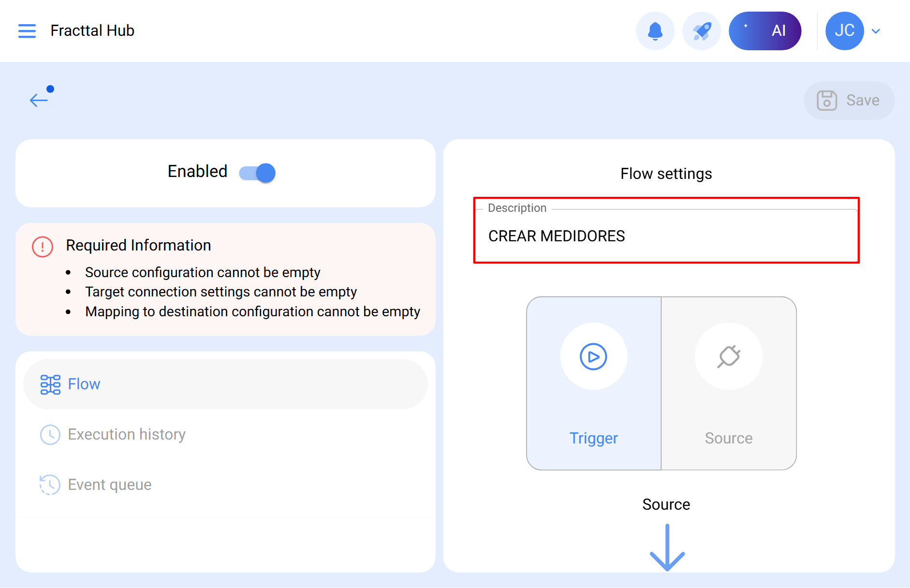Click the down arrow below Source

(667, 547)
